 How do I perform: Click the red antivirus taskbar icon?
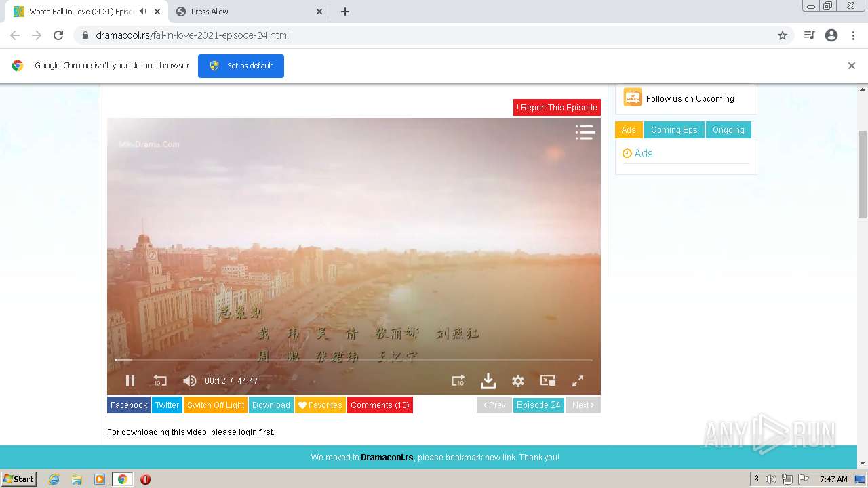click(x=145, y=479)
